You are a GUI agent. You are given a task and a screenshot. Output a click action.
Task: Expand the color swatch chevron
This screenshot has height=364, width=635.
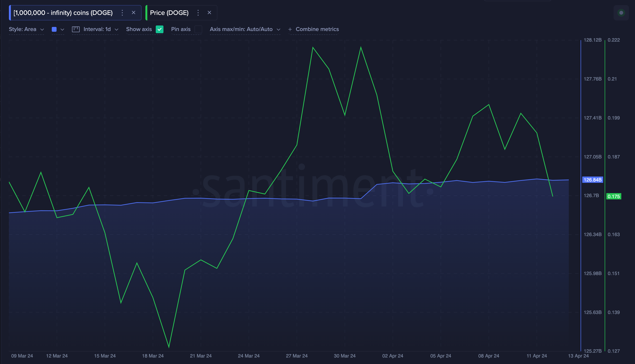coord(62,29)
